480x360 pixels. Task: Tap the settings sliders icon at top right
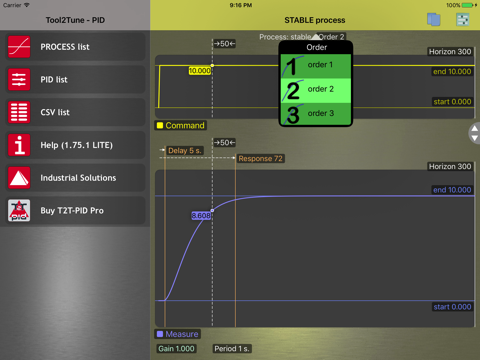(463, 20)
